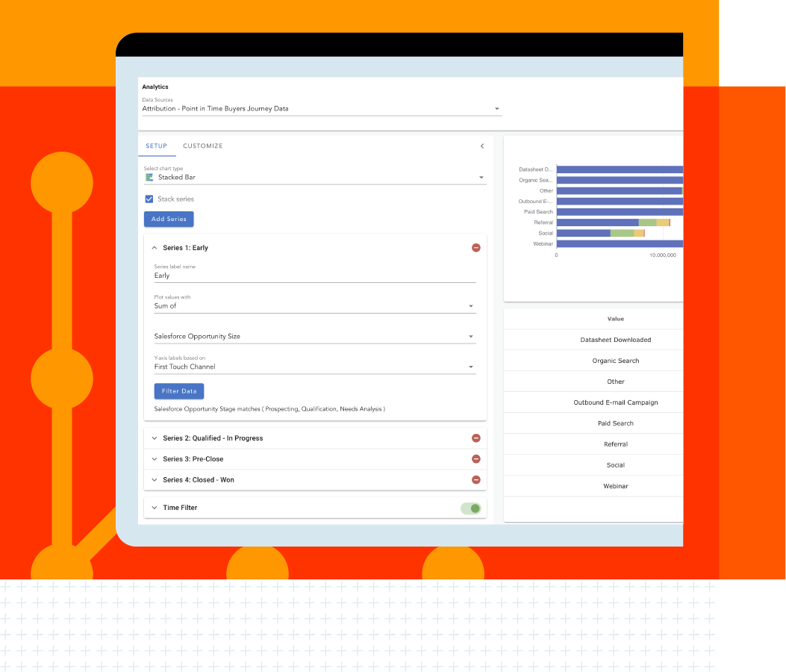Open the CUSTOMIZE tab
786x672 pixels.
click(202, 146)
